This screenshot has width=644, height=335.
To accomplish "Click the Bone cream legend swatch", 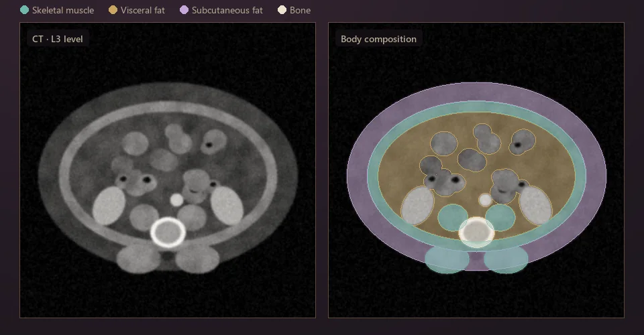I will (282, 10).
